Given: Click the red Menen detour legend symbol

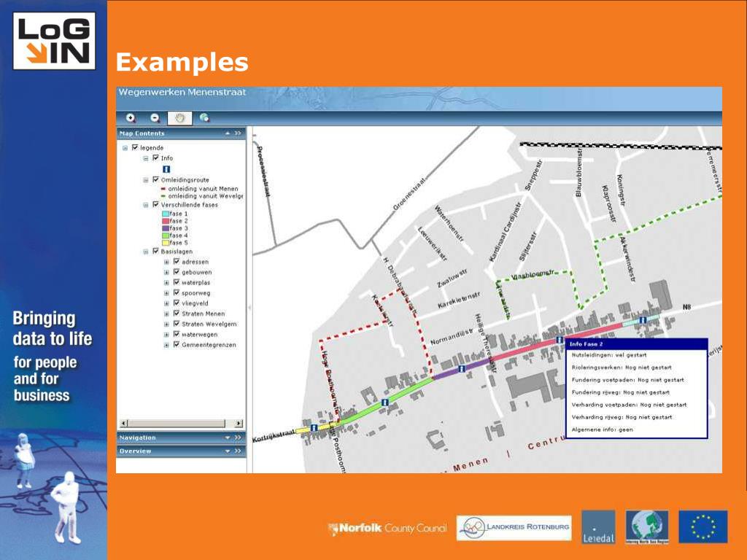Looking at the screenshot, I should point(163,189).
